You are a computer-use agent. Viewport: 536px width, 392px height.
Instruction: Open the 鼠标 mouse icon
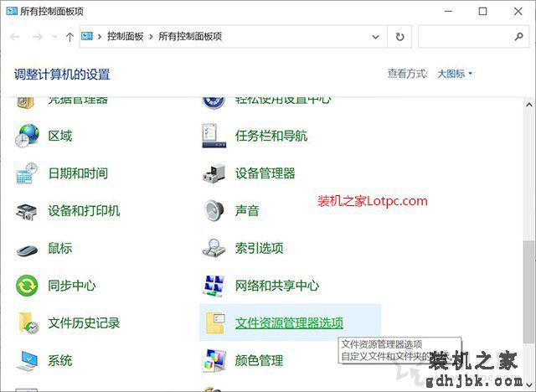click(x=27, y=250)
